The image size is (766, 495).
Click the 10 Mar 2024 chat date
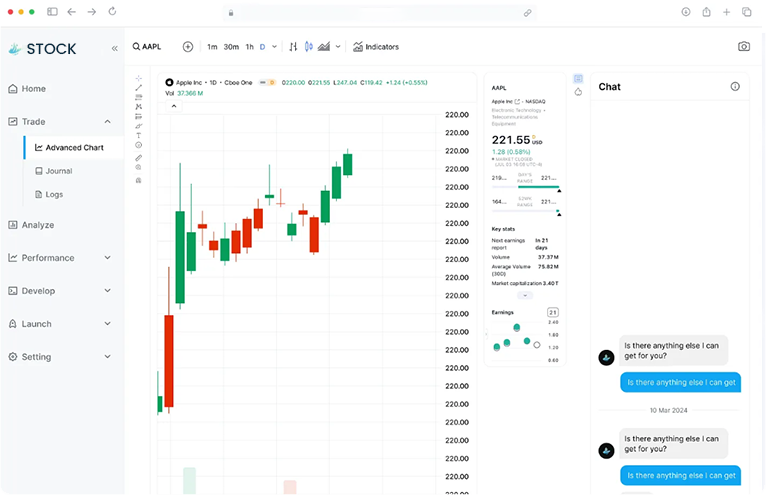click(x=668, y=410)
